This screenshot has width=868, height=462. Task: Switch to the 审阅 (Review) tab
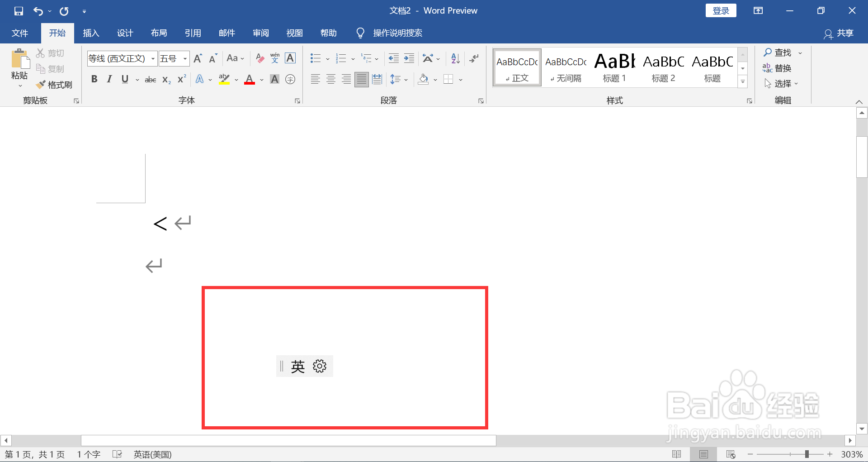pos(261,33)
